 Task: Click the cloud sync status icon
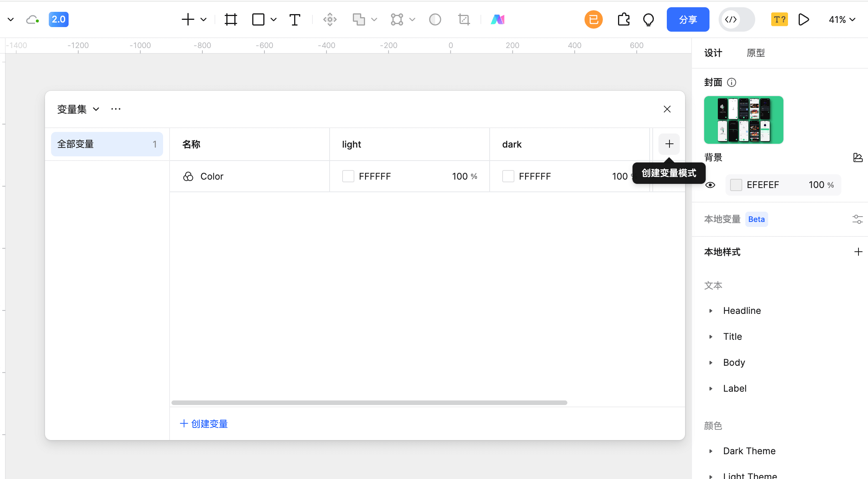[x=32, y=19]
